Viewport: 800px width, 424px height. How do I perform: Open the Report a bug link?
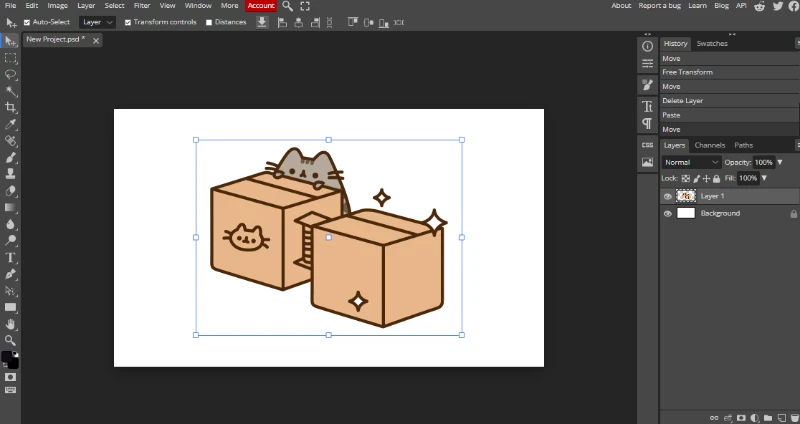660,6
